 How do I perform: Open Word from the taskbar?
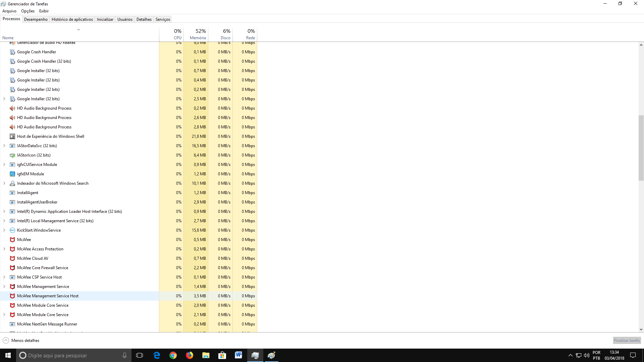(x=238, y=355)
